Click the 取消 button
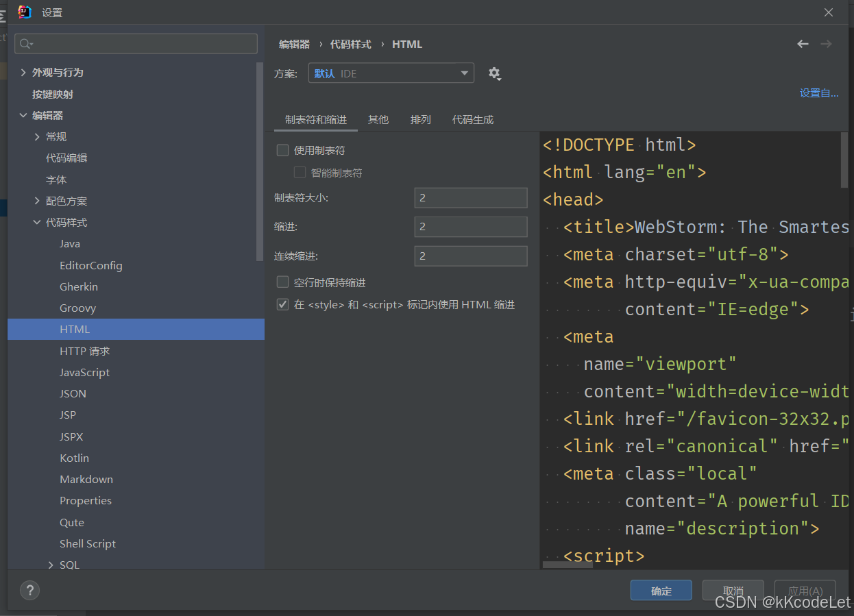The width and height of the screenshot is (854, 616). (x=733, y=591)
